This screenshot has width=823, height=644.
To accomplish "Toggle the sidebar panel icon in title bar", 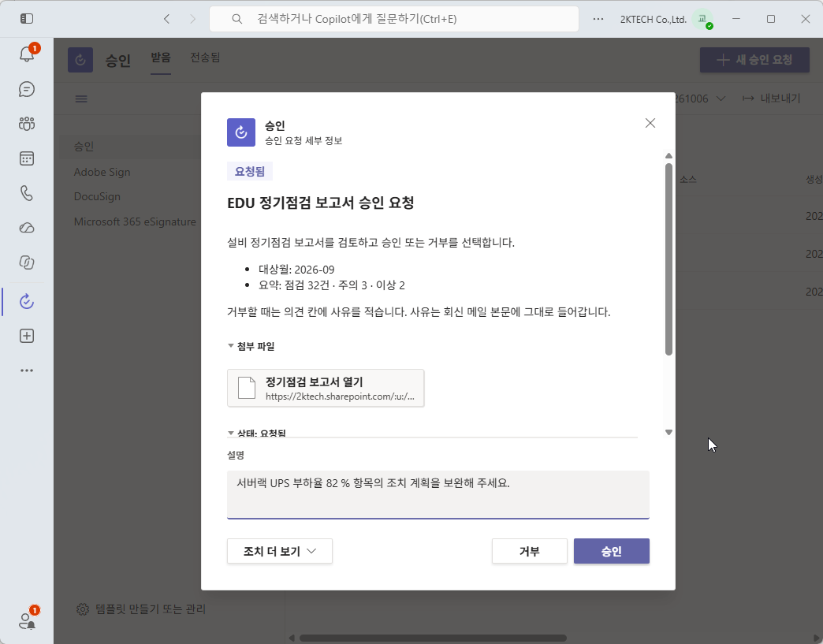I will 27,19.
